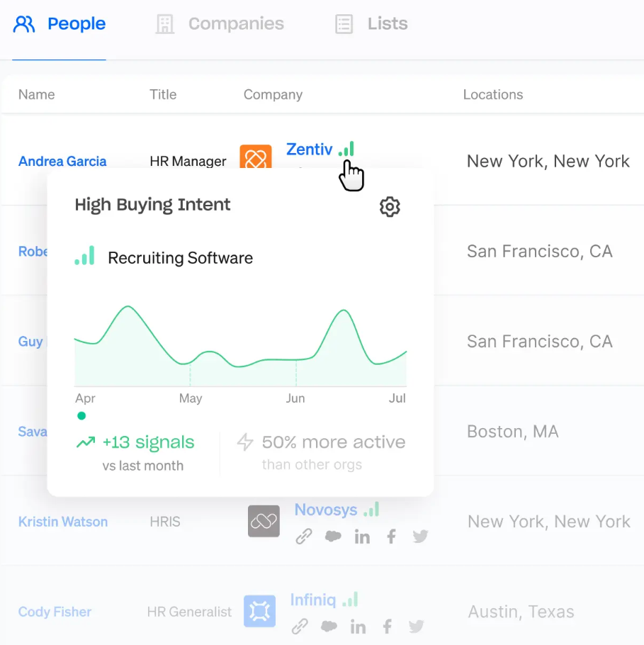Switch to the Lists tab

(371, 23)
